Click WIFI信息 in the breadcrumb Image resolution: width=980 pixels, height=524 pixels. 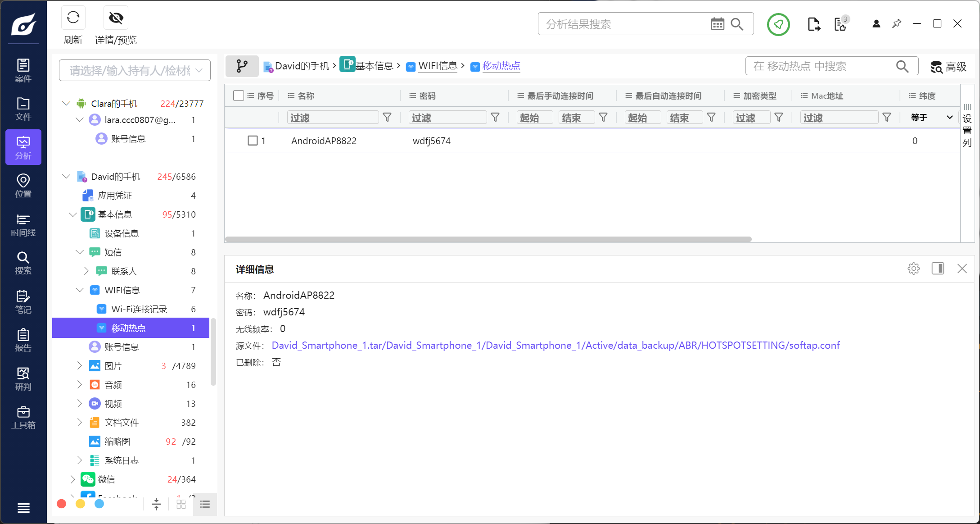pos(438,66)
